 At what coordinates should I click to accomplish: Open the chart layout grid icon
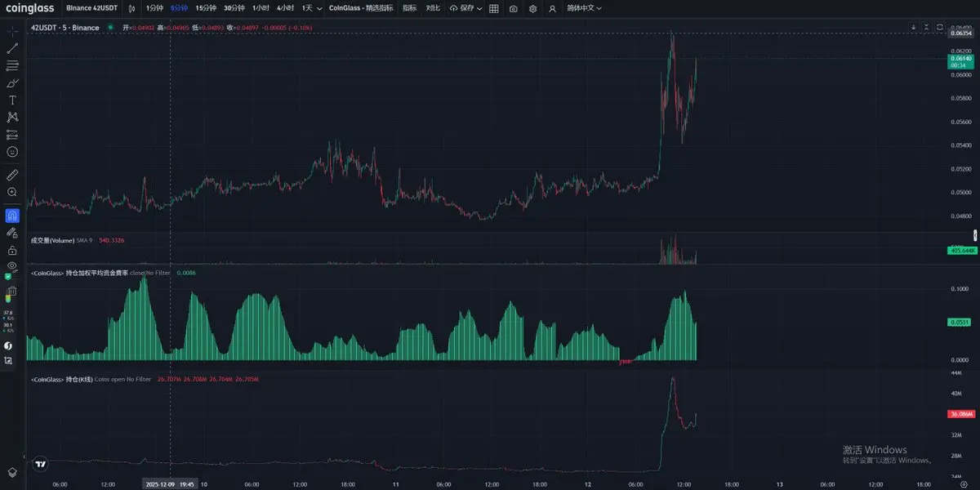coord(494,8)
